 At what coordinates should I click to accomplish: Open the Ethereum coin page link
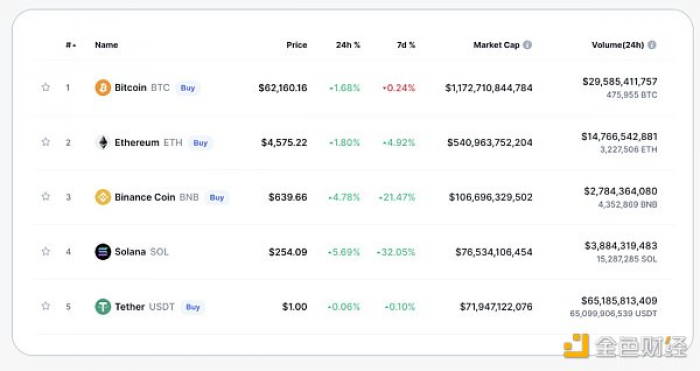(x=137, y=142)
